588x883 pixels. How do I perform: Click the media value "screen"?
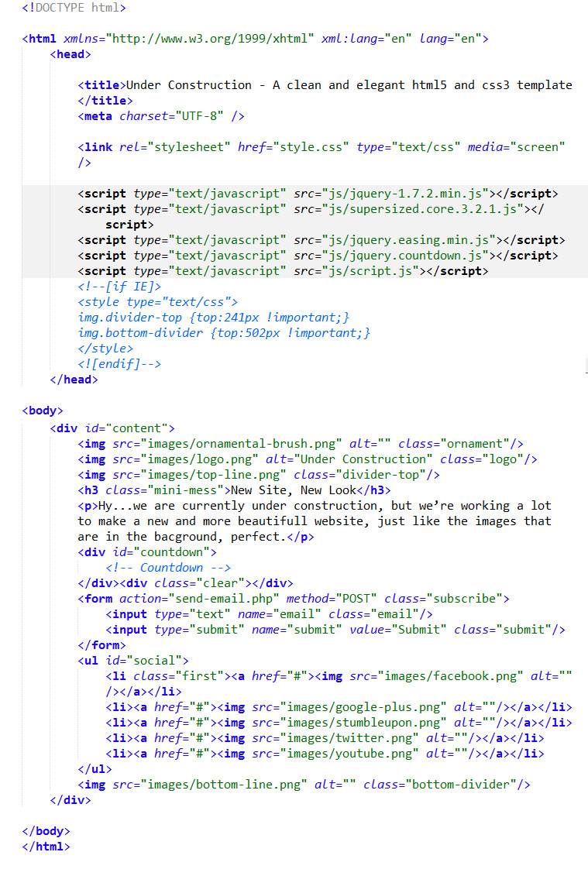pos(538,147)
